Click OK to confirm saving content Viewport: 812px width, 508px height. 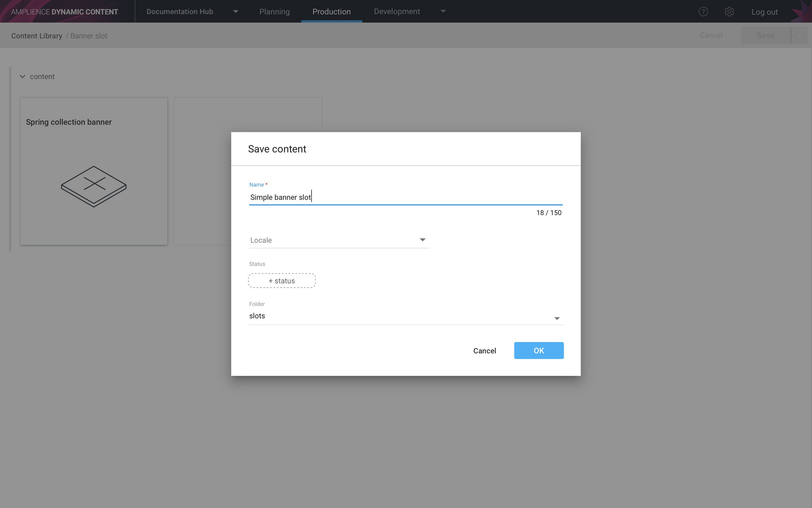(539, 350)
